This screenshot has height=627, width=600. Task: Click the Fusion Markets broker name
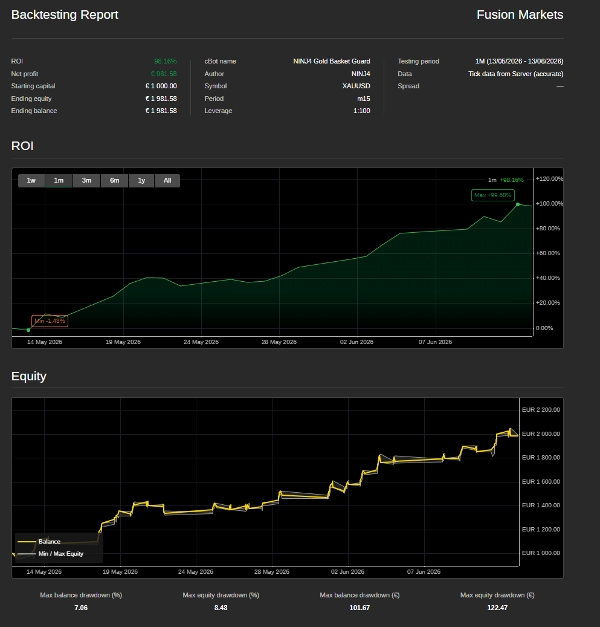pyautogui.click(x=520, y=15)
